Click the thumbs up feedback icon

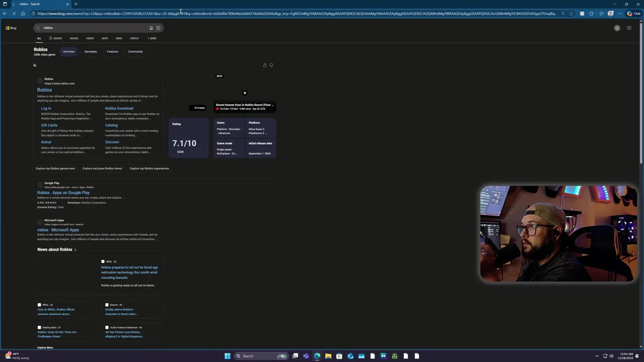[265, 65]
